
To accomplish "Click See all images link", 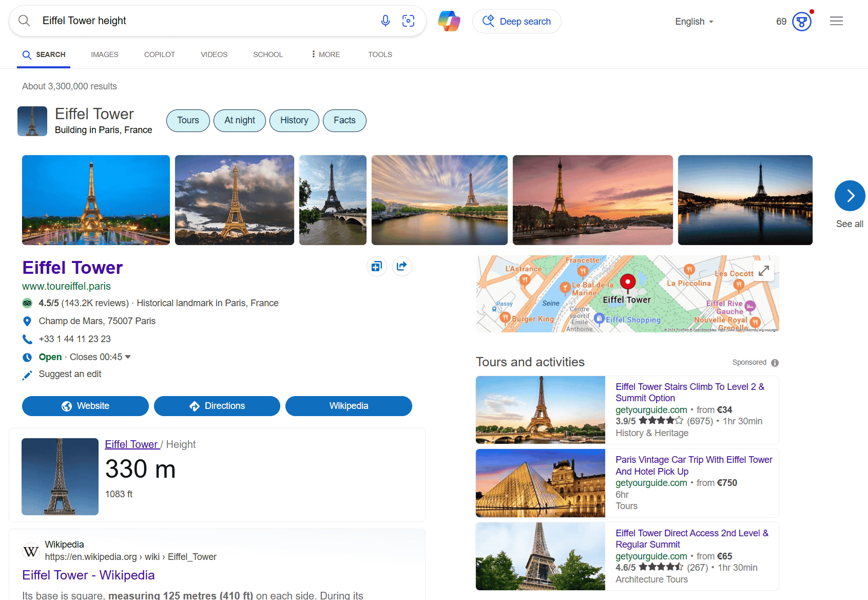I will (x=850, y=224).
